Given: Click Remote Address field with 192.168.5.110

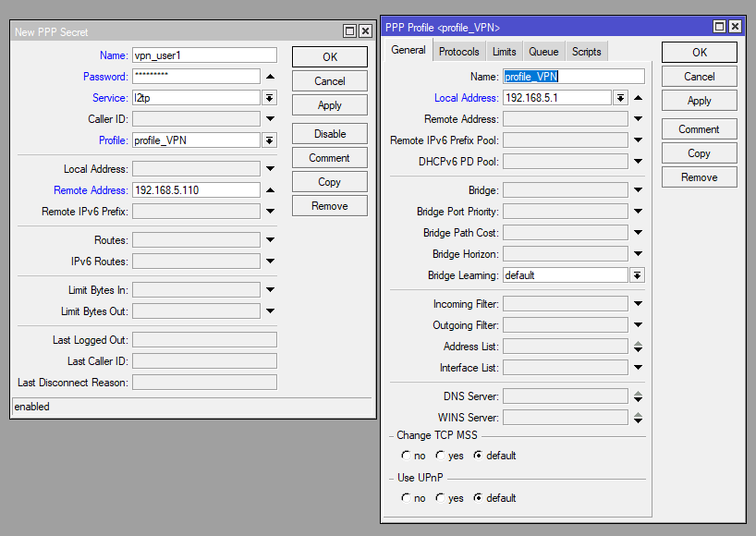Looking at the screenshot, I should click(196, 190).
